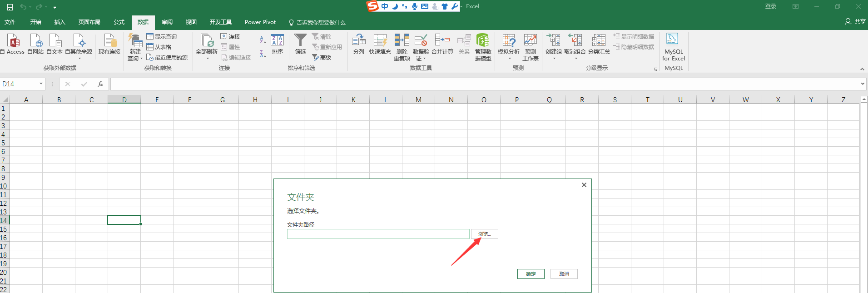Open the Power Pivot tab
Image resolution: width=868 pixels, height=293 pixels.
pos(260,22)
